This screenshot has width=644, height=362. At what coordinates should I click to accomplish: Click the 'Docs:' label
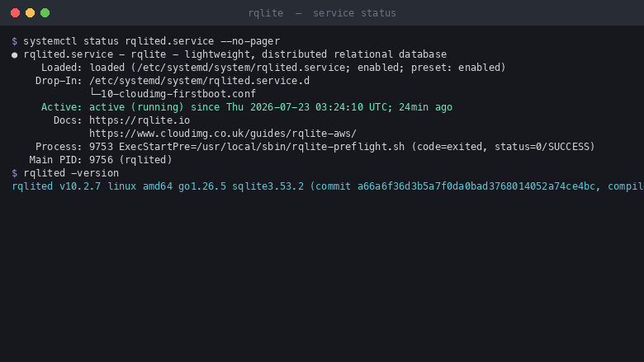pos(68,120)
